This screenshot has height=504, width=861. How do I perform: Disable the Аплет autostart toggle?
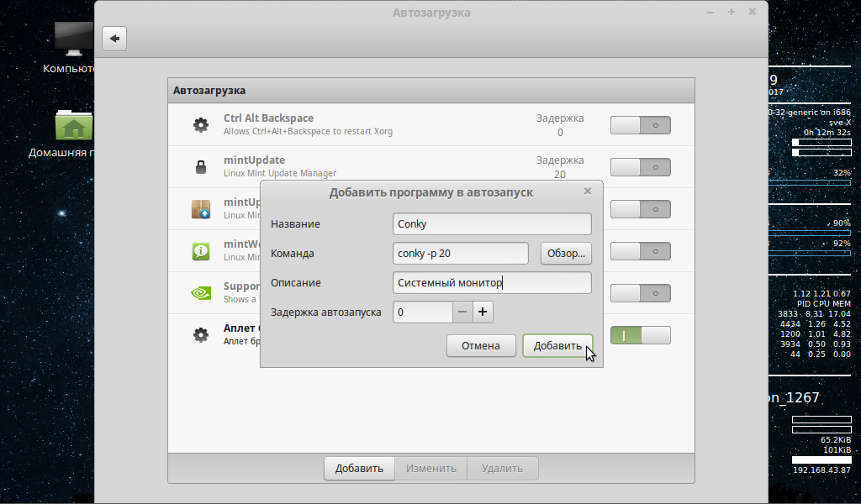pos(640,334)
